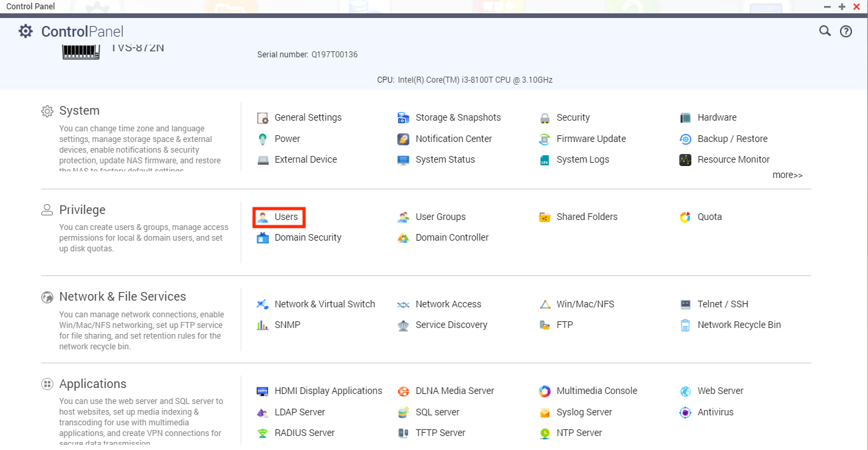
Task: Open the Privilege category heading
Action: pos(82,210)
